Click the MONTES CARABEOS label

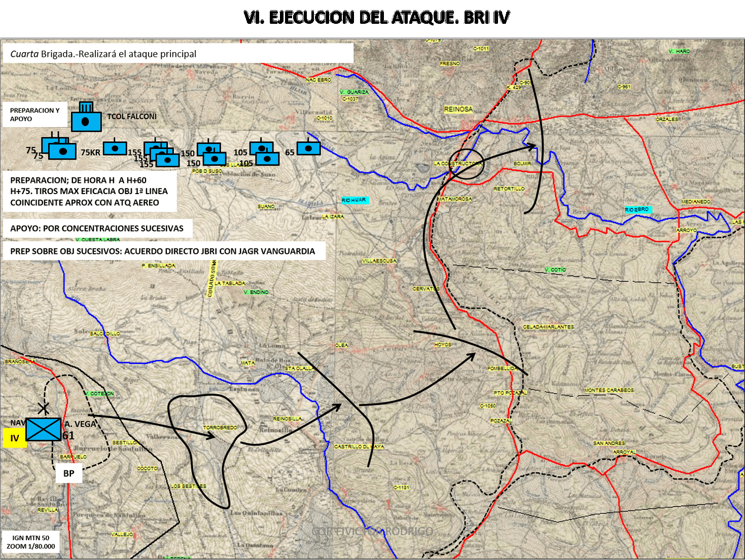pyautogui.click(x=609, y=390)
